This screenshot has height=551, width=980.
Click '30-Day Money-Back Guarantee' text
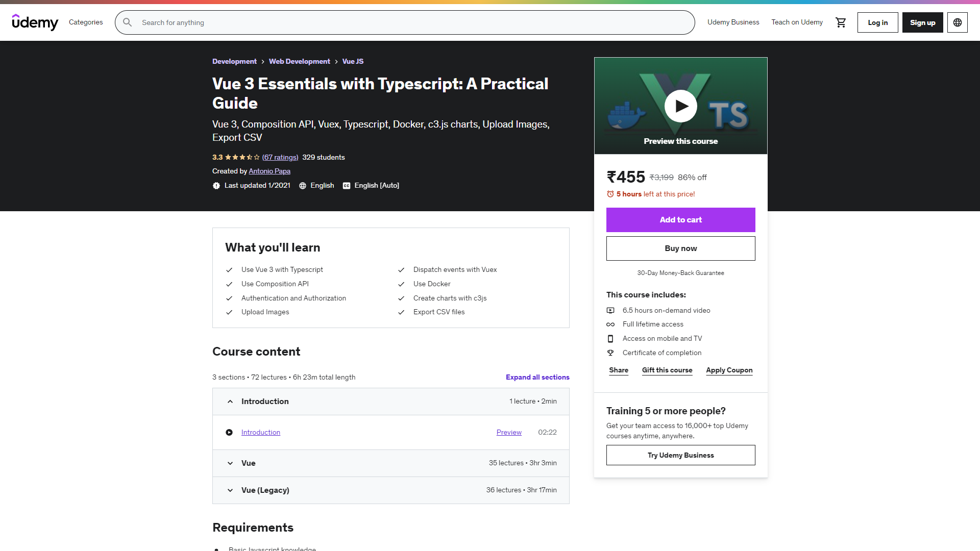pyautogui.click(x=680, y=273)
